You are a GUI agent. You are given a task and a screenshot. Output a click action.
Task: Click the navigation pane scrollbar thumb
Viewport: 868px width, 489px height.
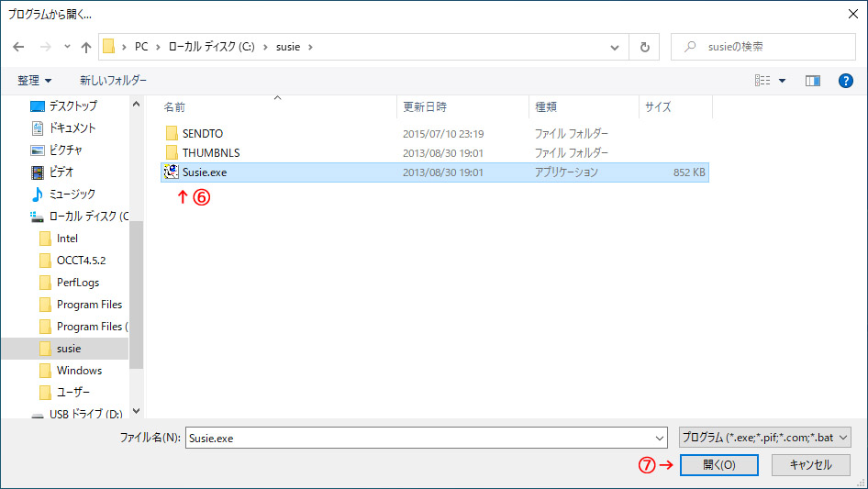(136, 295)
